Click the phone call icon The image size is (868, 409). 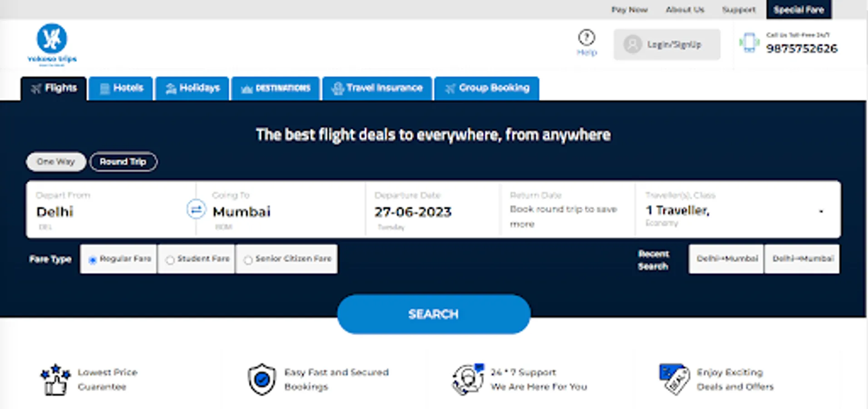pos(749,43)
